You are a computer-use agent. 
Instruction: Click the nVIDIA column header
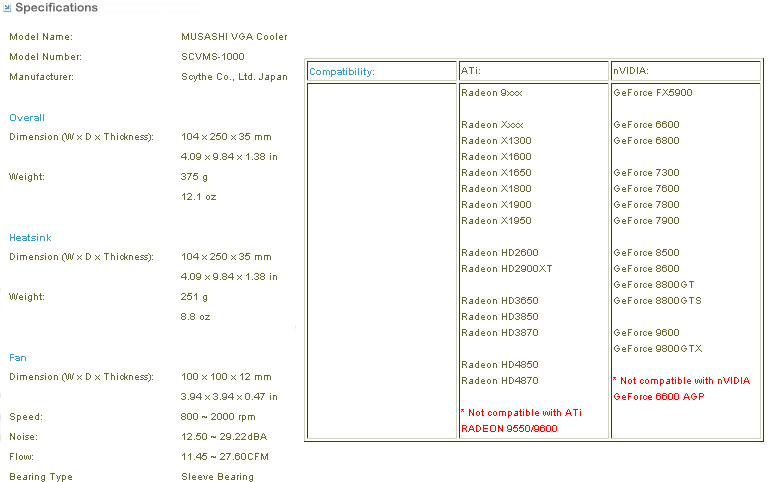pos(631,72)
